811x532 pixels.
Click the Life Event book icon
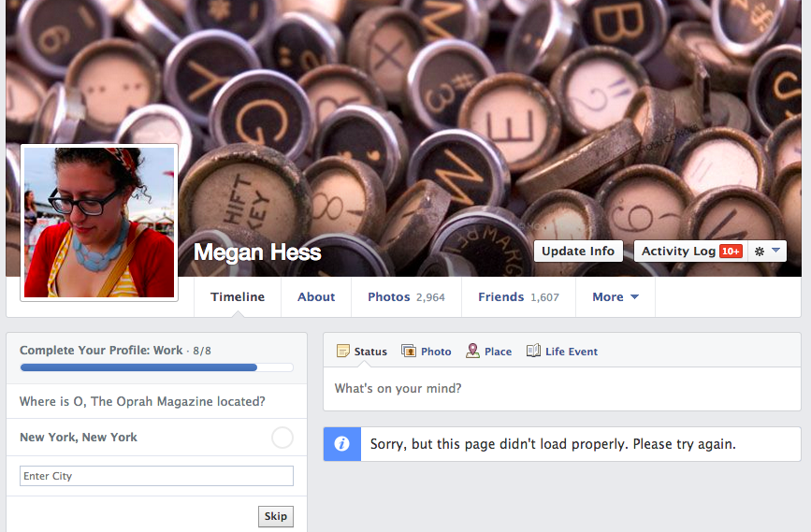pyautogui.click(x=533, y=352)
